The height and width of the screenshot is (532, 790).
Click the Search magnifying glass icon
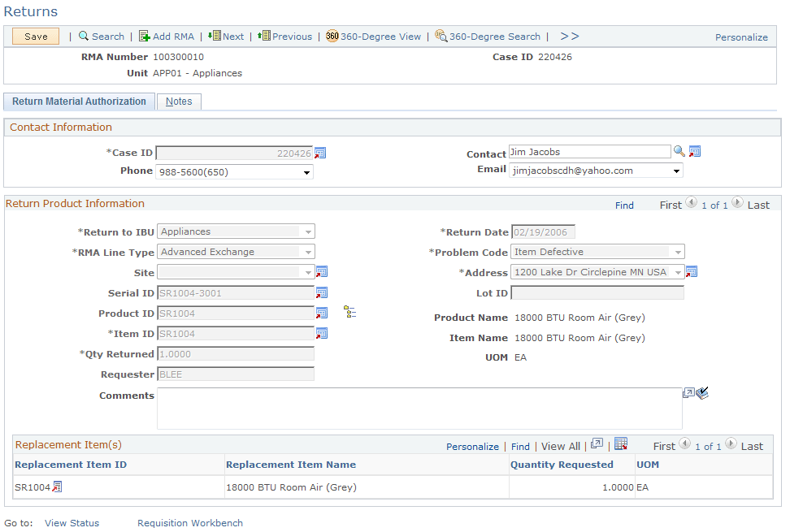[x=82, y=36]
